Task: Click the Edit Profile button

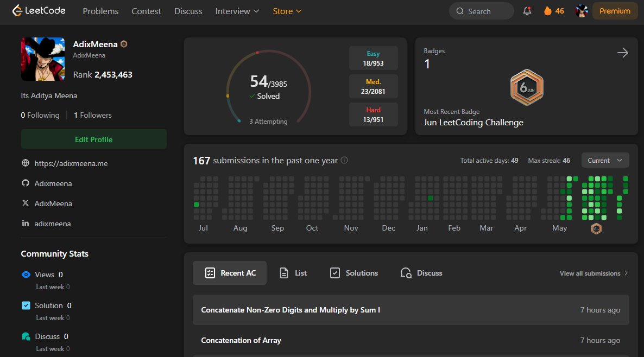Action: 93,139
